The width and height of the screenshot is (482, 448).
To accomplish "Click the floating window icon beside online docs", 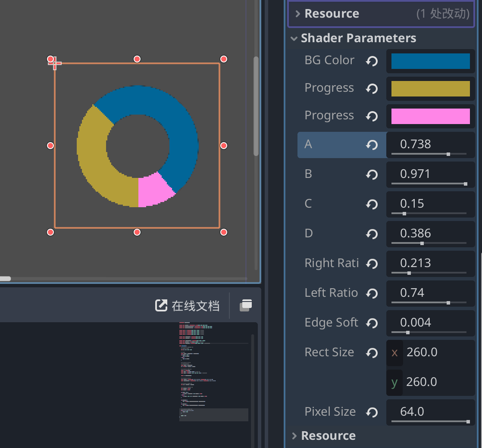I will coord(246,305).
